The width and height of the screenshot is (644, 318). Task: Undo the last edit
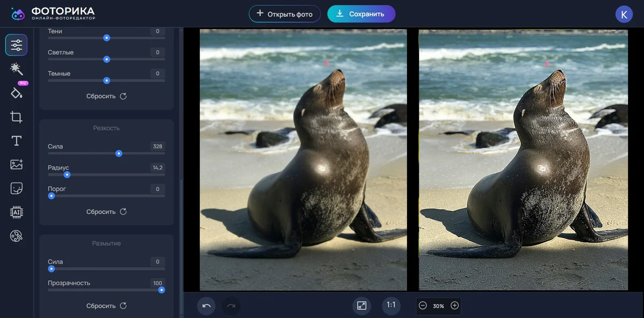point(206,306)
